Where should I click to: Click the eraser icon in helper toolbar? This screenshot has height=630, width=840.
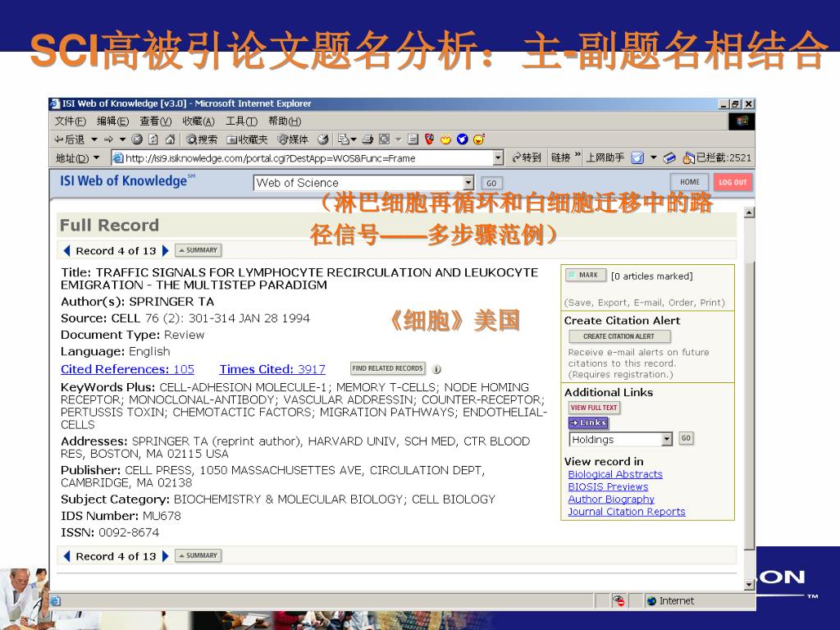click(669, 158)
